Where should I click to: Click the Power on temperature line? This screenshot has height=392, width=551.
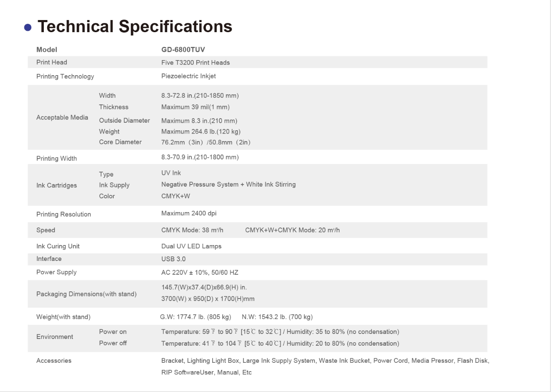(280, 332)
